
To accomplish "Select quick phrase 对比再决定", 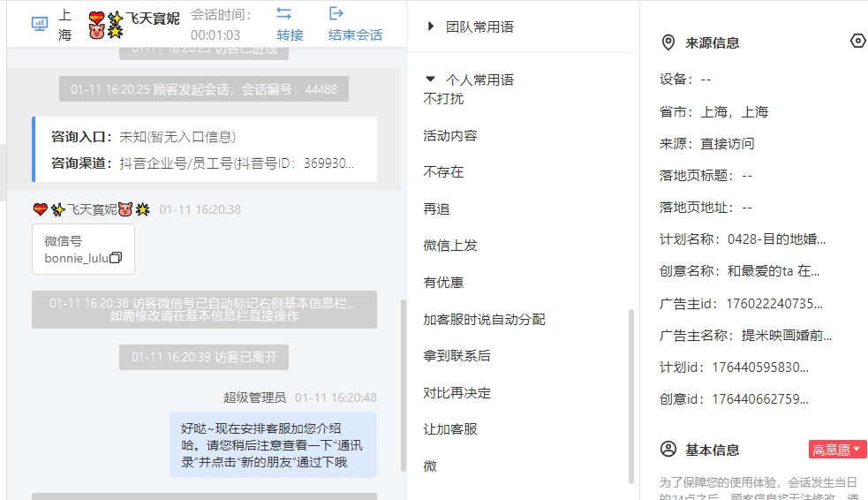I will pyautogui.click(x=457, y=393).
